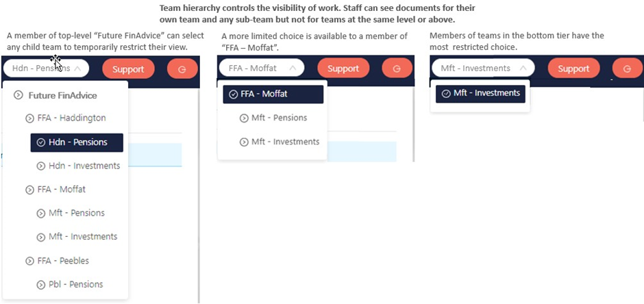This screenshot has width=644, height=304.
Task: Click the Support button in the right header
Action: click(x=573, y=68)
